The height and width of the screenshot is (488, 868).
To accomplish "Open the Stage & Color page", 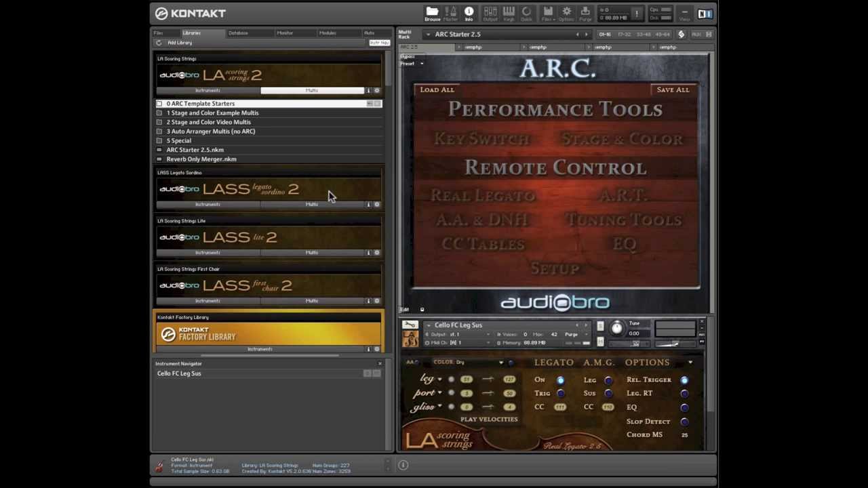I will pyautogui.click(x=623, y=139).
